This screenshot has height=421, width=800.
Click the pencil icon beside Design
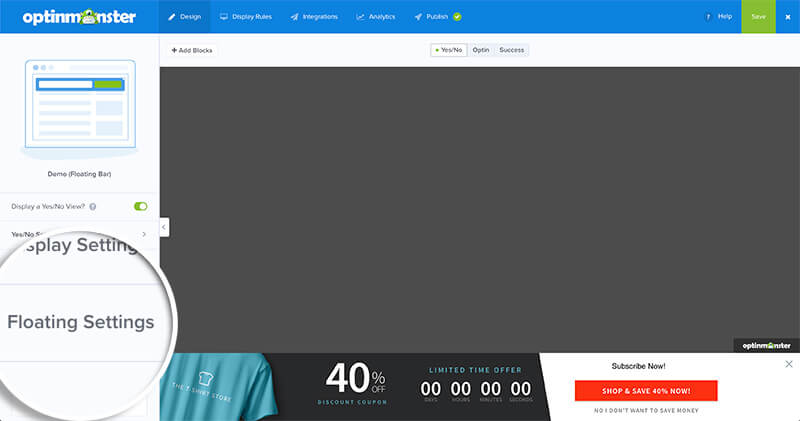(171, 17)
